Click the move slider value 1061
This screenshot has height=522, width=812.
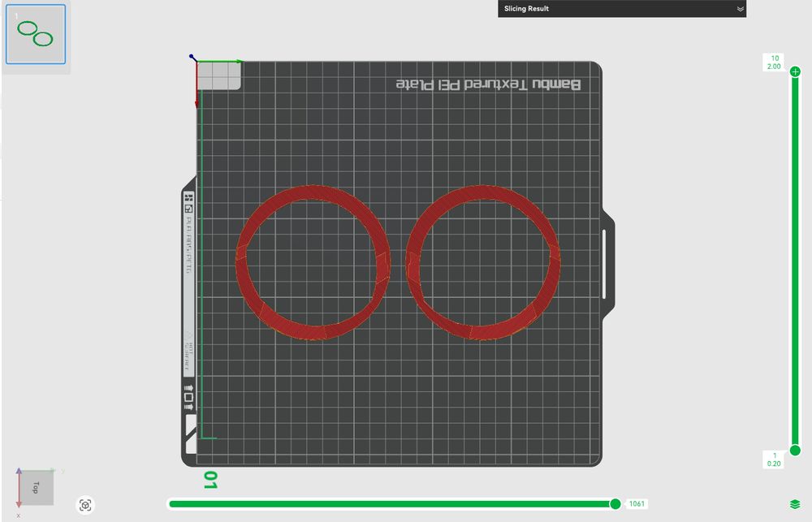click(637, 504)
